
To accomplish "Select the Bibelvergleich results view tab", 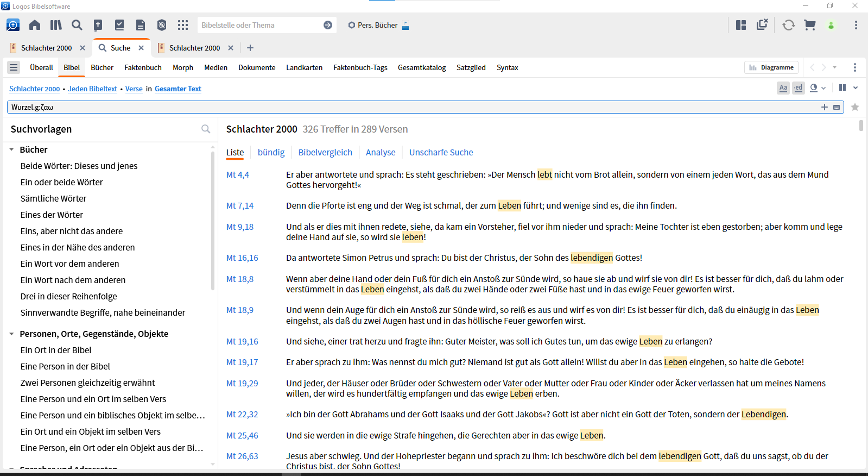I will [325, 152].
